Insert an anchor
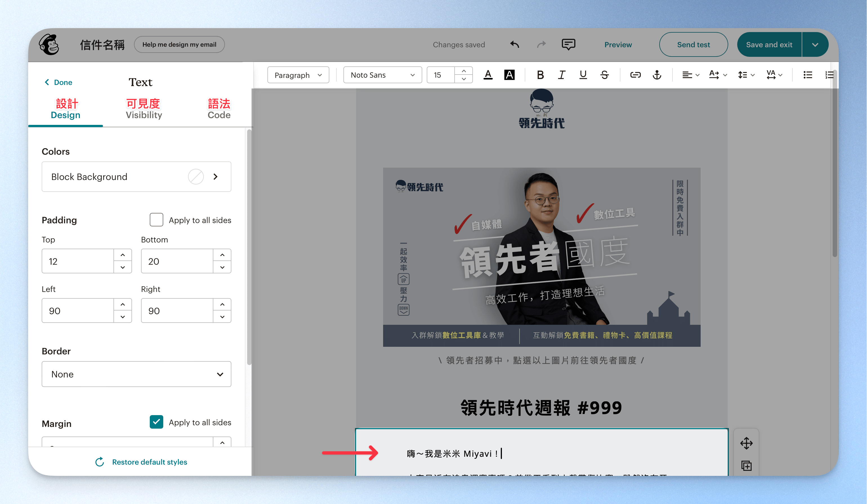 pos(657,75)
